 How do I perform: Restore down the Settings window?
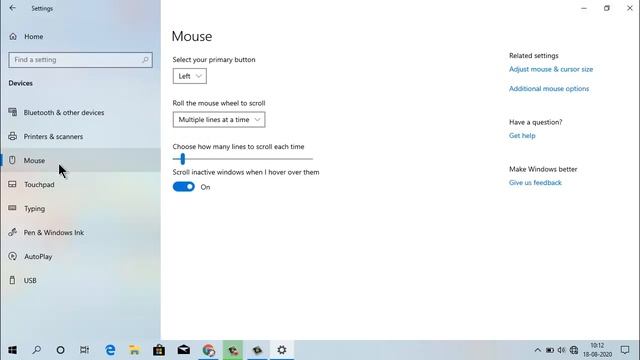(607, 8)
